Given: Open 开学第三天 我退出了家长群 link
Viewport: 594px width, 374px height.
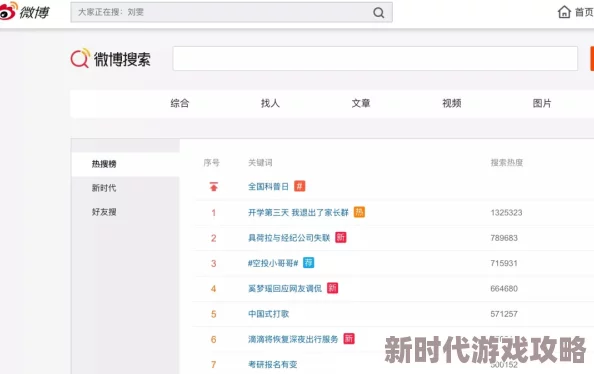Looking at the screenshot, I should click(298, 213).
